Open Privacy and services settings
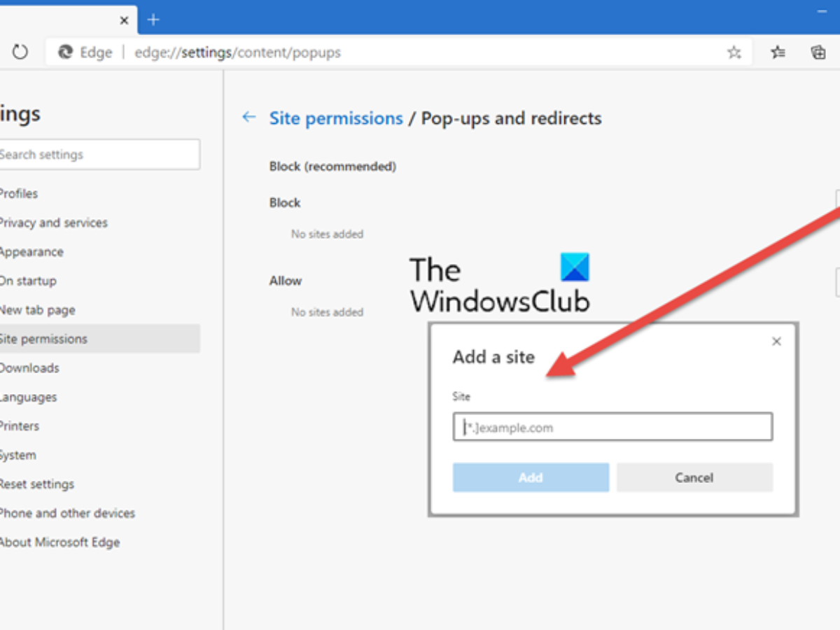The image size is (840, 630). [x=53, y=223]
